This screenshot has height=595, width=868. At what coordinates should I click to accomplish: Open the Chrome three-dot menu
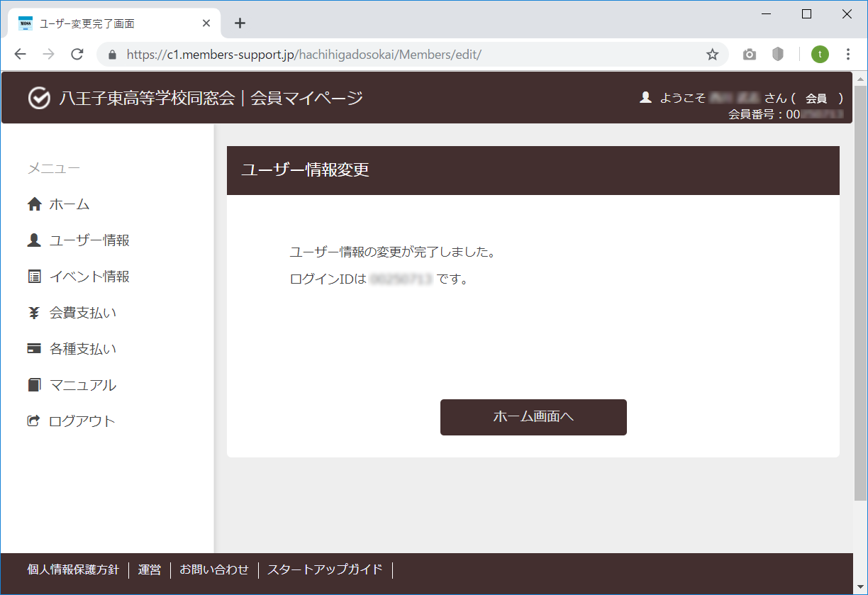tap(848, 55)
